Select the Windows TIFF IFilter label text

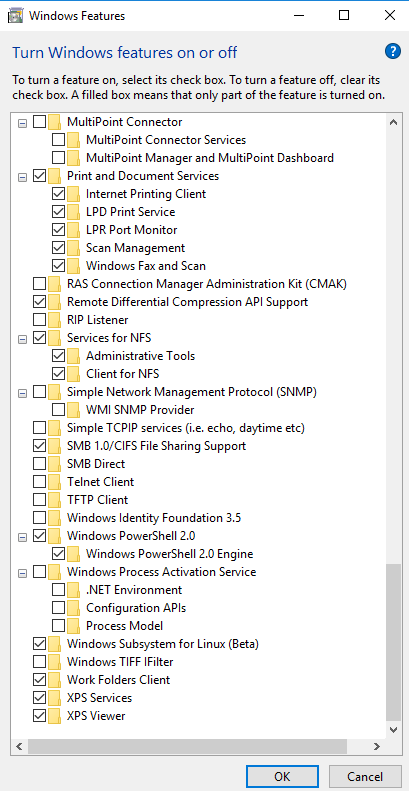(x=120, y=662)
